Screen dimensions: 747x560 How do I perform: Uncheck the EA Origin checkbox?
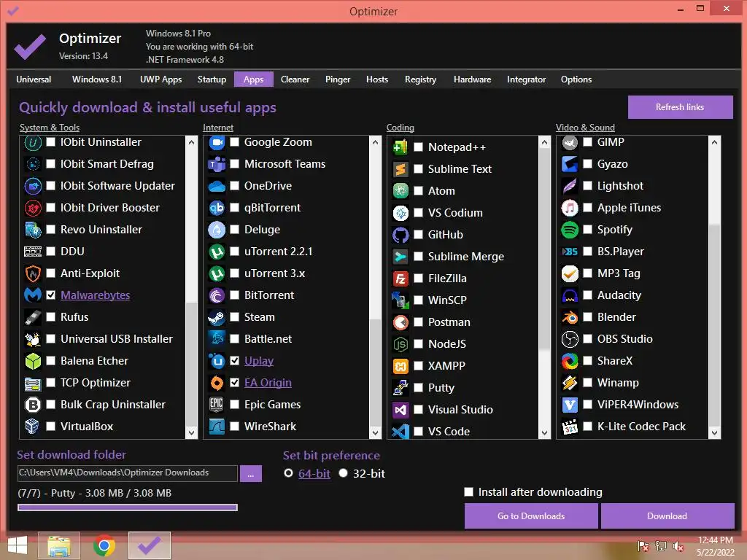click(234, 383)
